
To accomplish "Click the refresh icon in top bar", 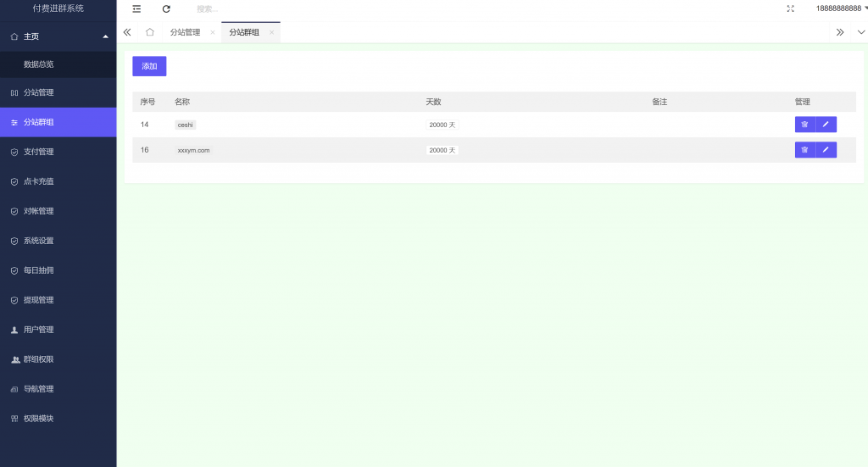I will tap(166, 8).
